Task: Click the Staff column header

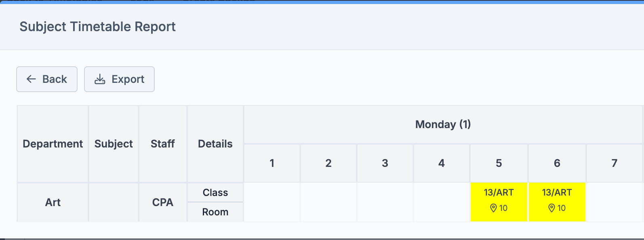Action: 162,144
